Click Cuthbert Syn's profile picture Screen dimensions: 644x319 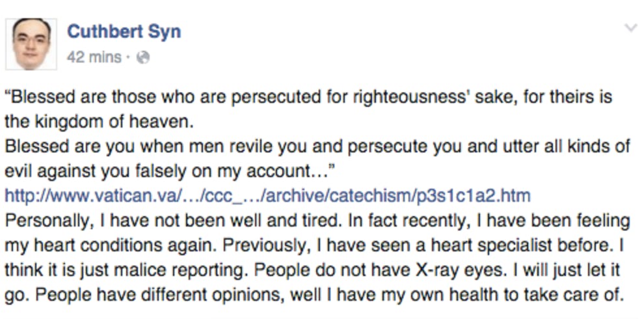(32, 44)
